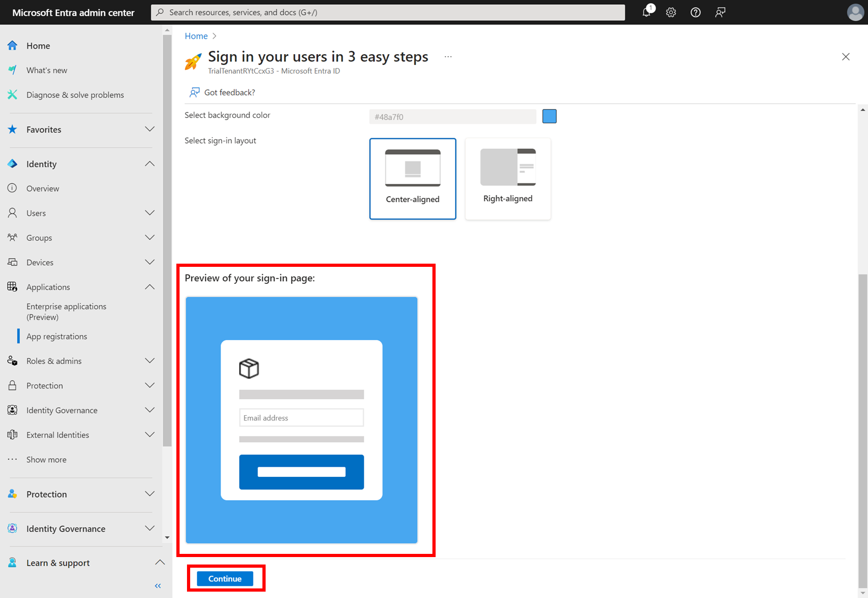The height and width of the screenshot is (598, 868).
Task: Click the Groups people icon
Action: coord(12,238)
